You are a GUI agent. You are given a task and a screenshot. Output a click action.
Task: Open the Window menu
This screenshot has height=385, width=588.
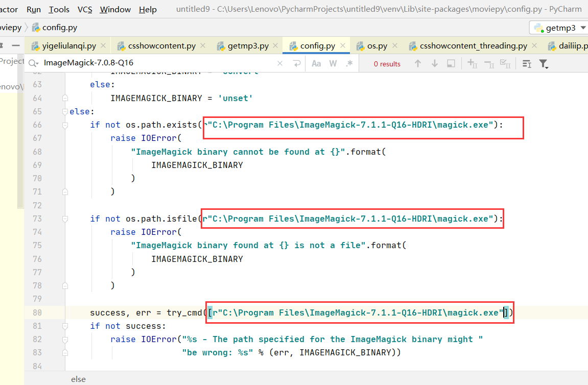pos(115,9)
